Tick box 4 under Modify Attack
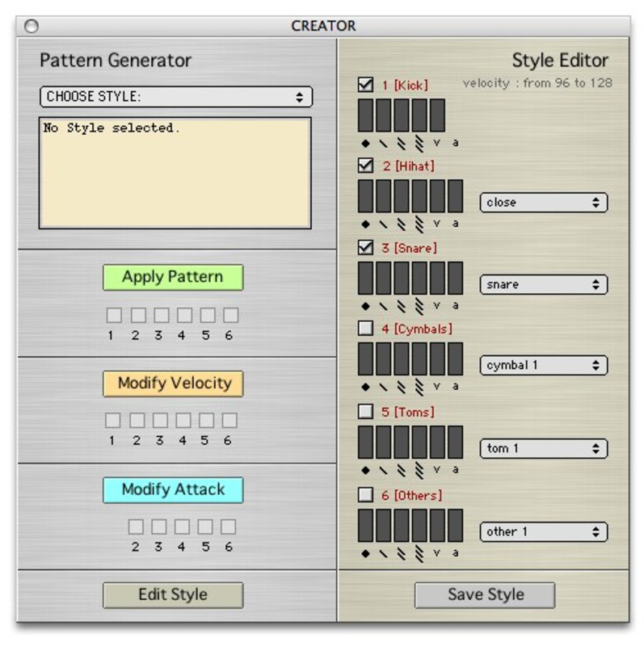The height and width of the screenshot is (646, 644). pos(183,526)
